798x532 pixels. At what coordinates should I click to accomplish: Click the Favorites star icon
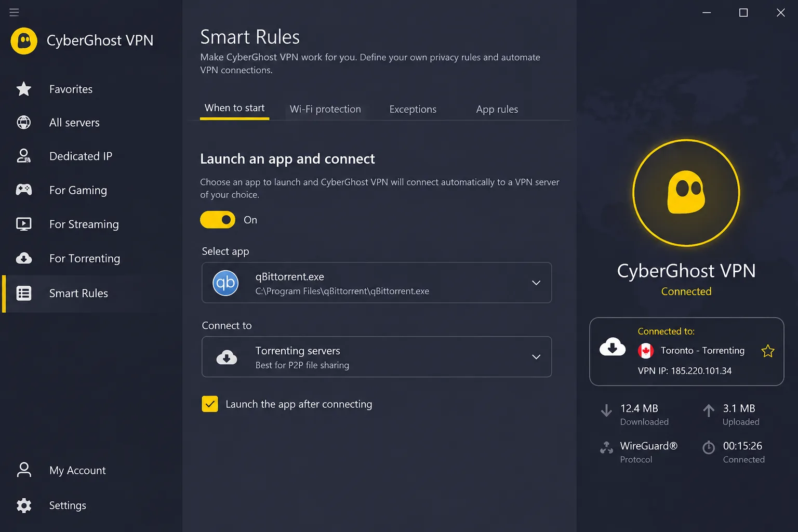click(24, 89)
